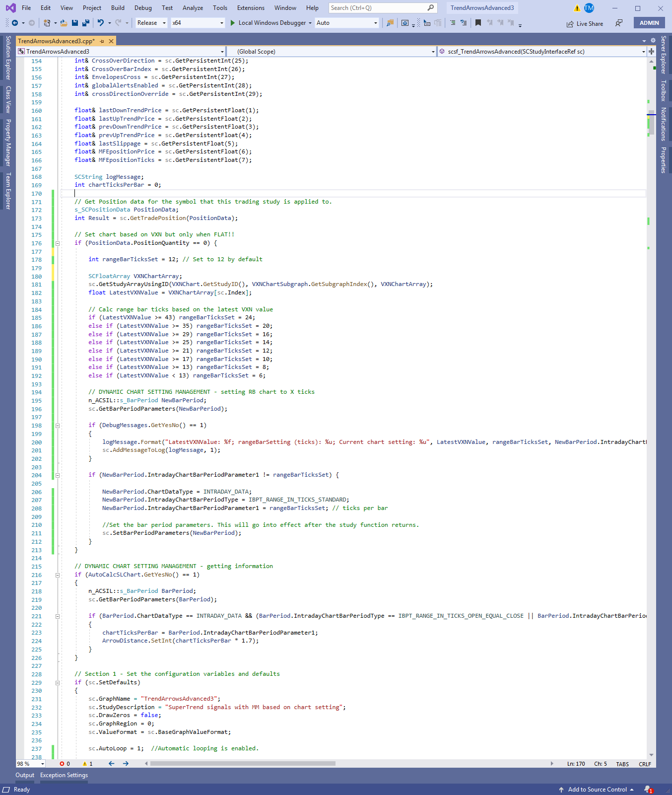Screen dimensions: 672x795
Task: Collapse the code block at line 216
Action: click(58, 575)
